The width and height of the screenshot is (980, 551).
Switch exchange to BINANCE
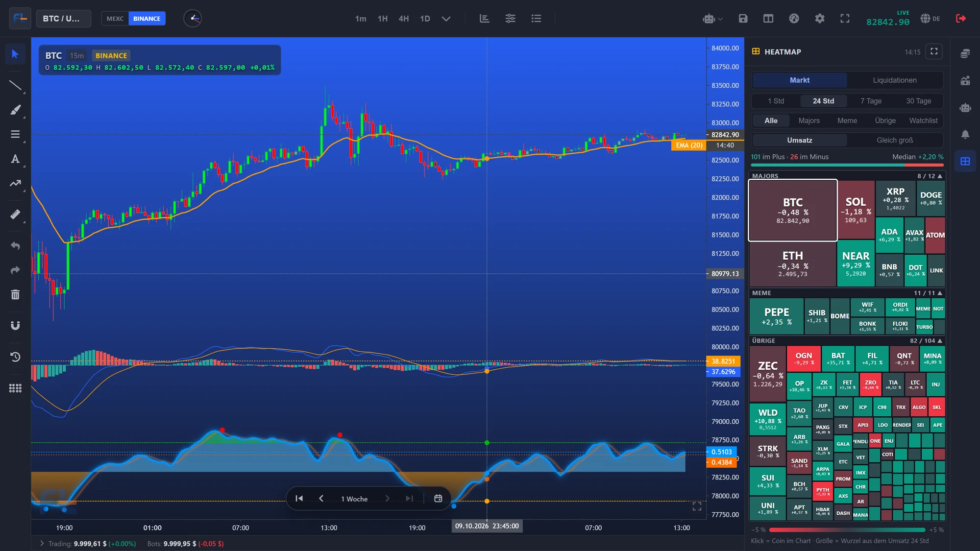pyautogui.click(x=147, y=19)
